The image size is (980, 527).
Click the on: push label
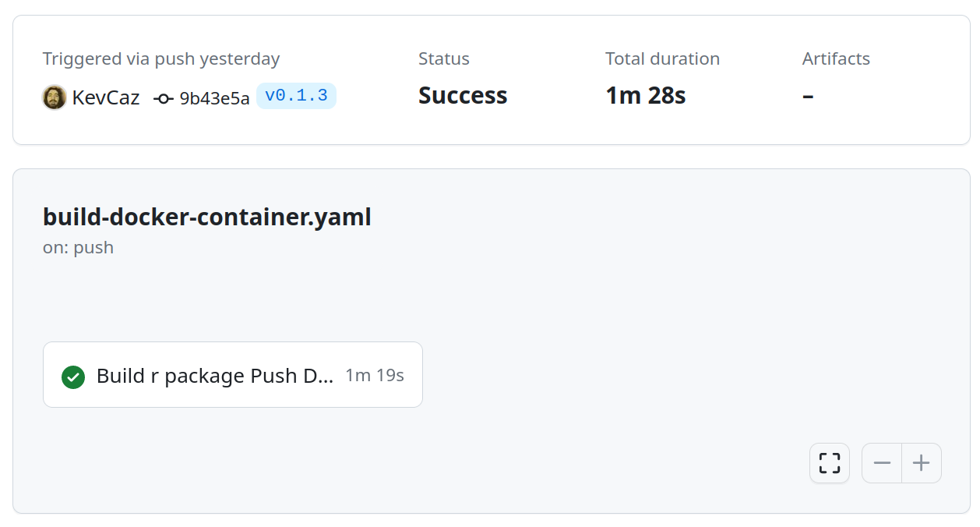point(78,247)
